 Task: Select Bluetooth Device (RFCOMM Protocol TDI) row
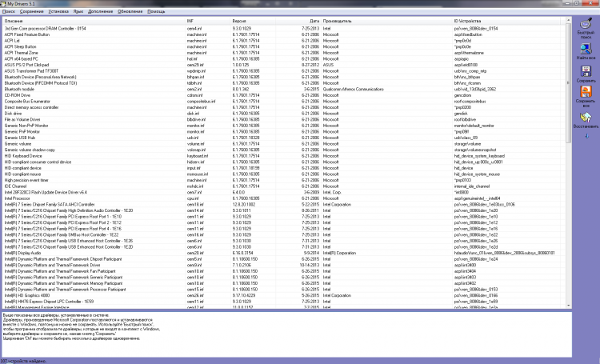click(x=283, y=83)
